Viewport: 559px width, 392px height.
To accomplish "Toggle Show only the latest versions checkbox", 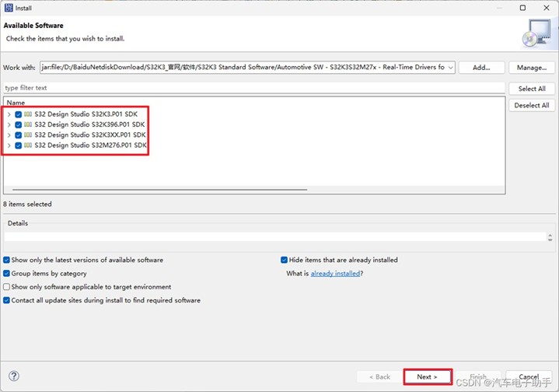I will coord(6,260).
